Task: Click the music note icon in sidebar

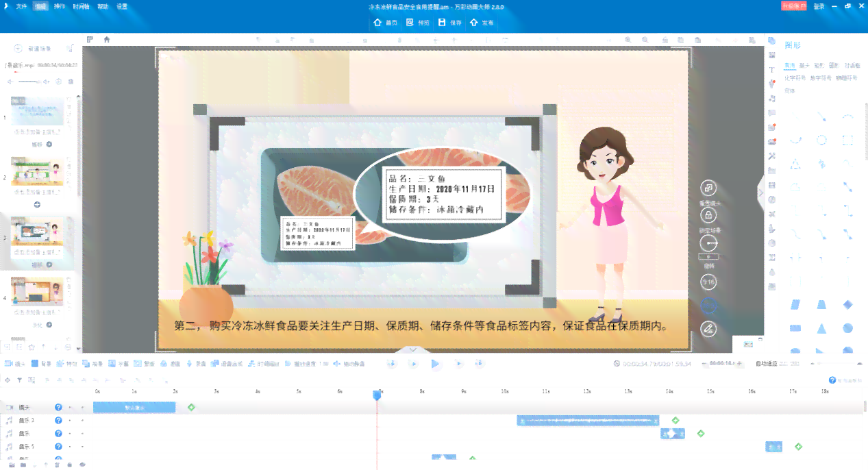Action: tap(772, 99)
